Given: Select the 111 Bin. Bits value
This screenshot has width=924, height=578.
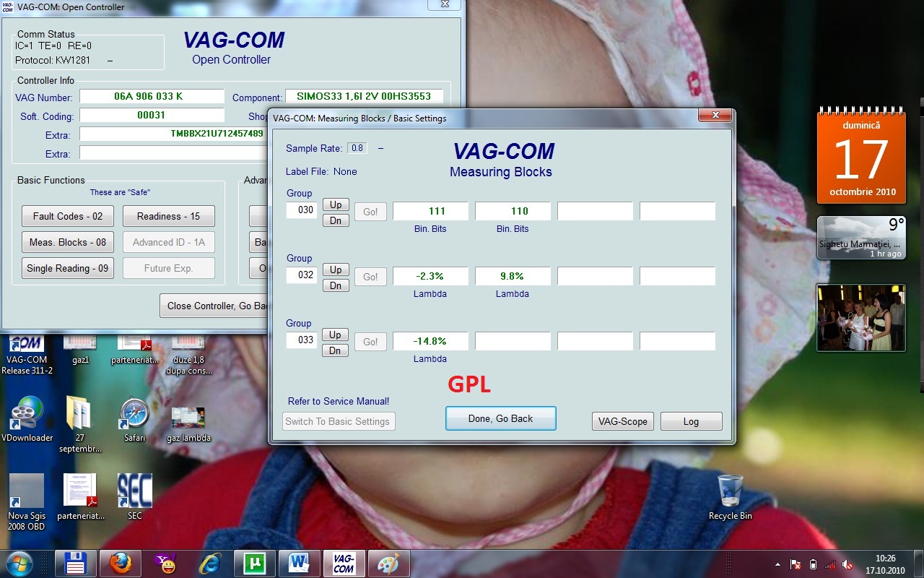Looking at the screenshot, I should coord(430,211).
